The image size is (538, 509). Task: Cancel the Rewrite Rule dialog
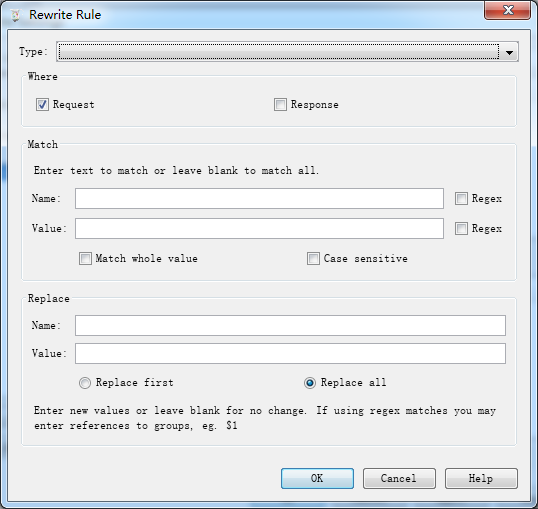pyautogui.click(x=399, y=478)
